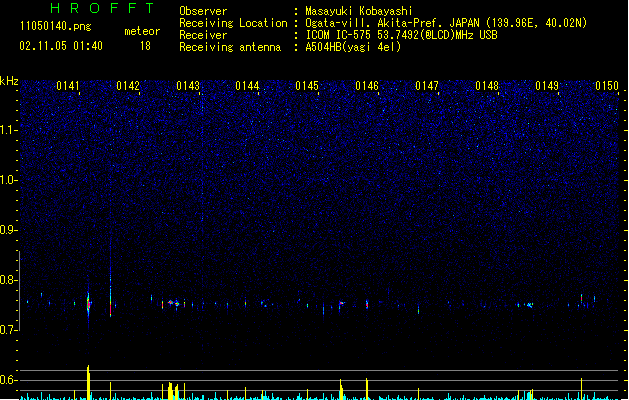The image size is (629, 400).
Task: Click the tall meteor echo streak after 0141
Action: pyautogui.click(x=111, y=277)
